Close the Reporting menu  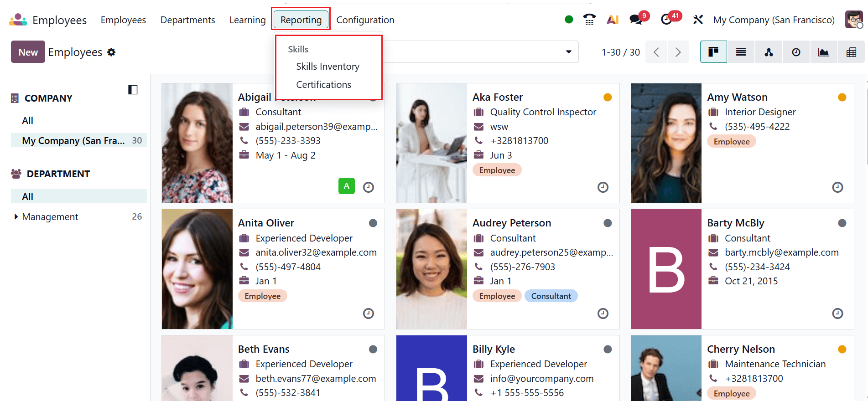click(x=301, y=20)
